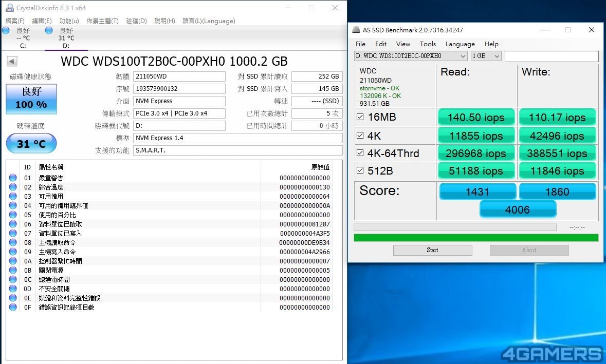606x364 pixels.
Task: Uncheck the 16MB test checkbox
Action: tap(360, 117)
